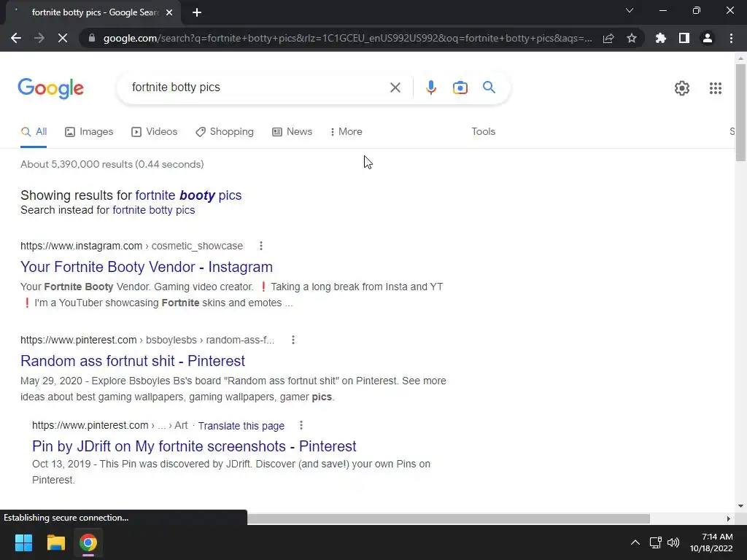Close the fortnite botty pics tab
Viewport: 747px width, 560px height.
pyautogui.click(x=169, y=12)
